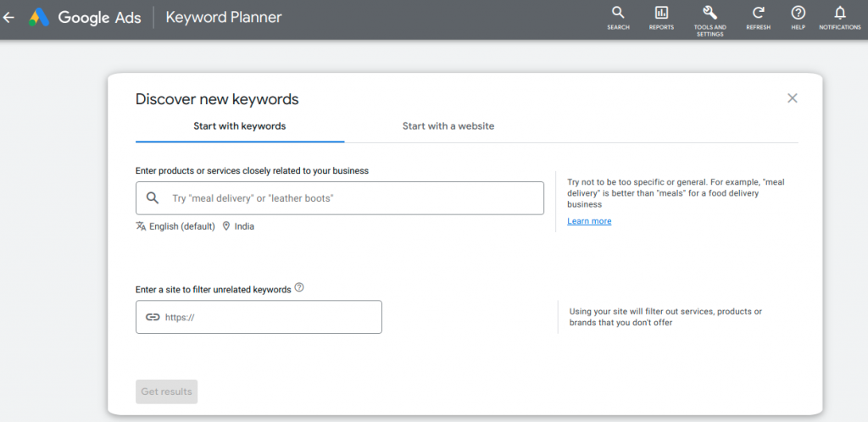The height and width of the screenshot is (422, 868).
Task: Click 'Enter products or services' label
Action: click(252, 171)
